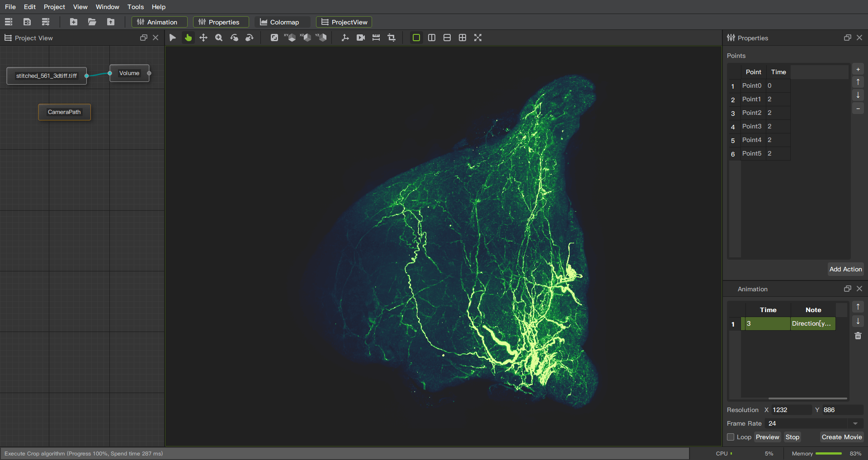Open the Frame Rate dropdown

[855, 423]
